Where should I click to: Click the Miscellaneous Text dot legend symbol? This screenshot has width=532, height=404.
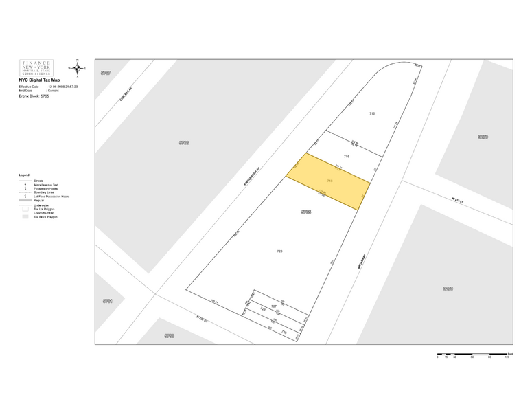click(24, 185)
